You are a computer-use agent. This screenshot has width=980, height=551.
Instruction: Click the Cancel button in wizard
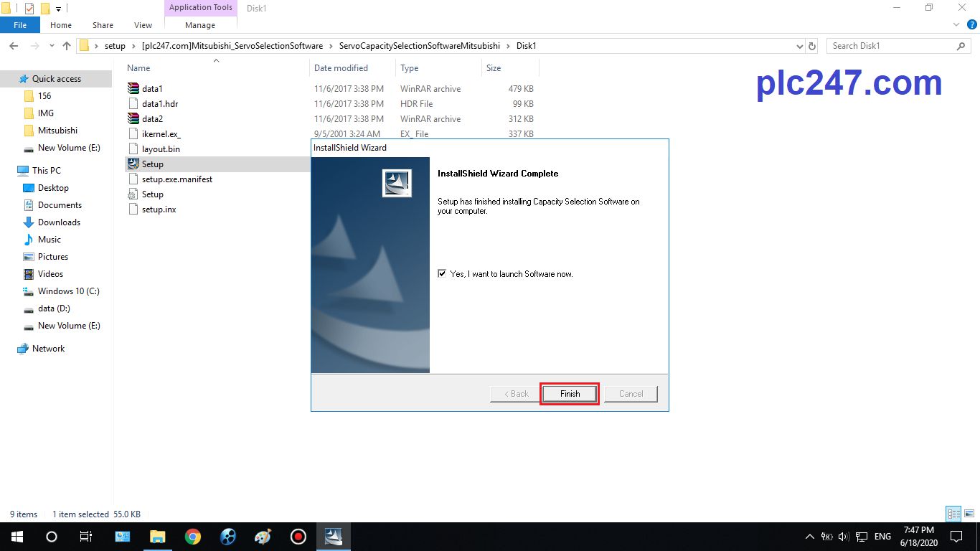[631, 394]
